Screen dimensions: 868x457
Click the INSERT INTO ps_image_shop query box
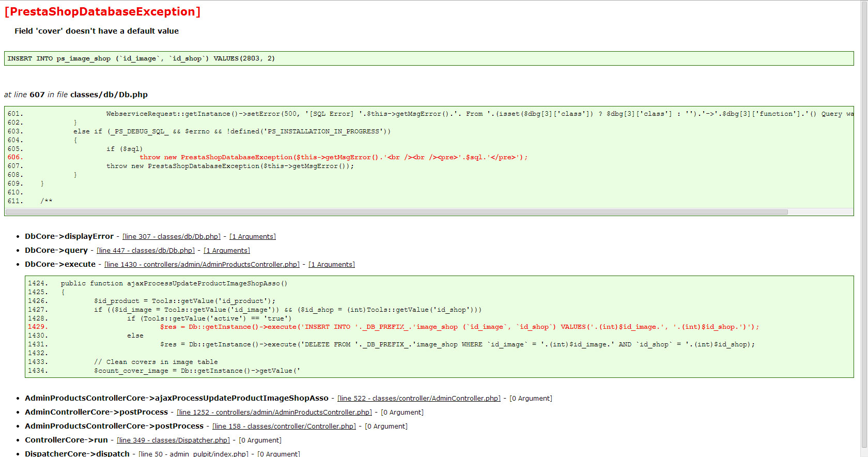[429, 58]
